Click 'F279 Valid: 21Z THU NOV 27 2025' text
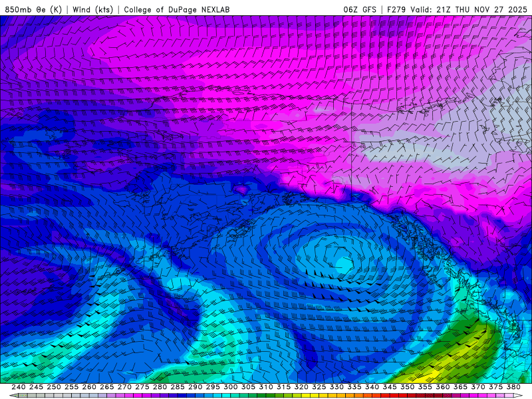Image resolution: width=532 pixels, height=399 pixels. (x=457, y=9)
